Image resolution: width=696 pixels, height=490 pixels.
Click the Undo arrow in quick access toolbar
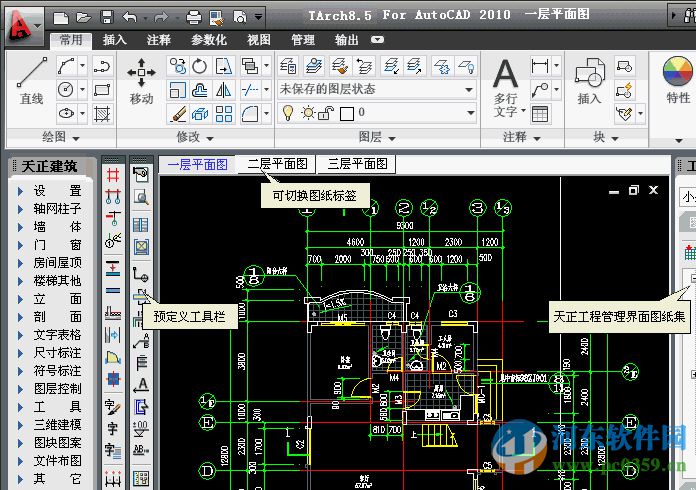click(129, 17)
